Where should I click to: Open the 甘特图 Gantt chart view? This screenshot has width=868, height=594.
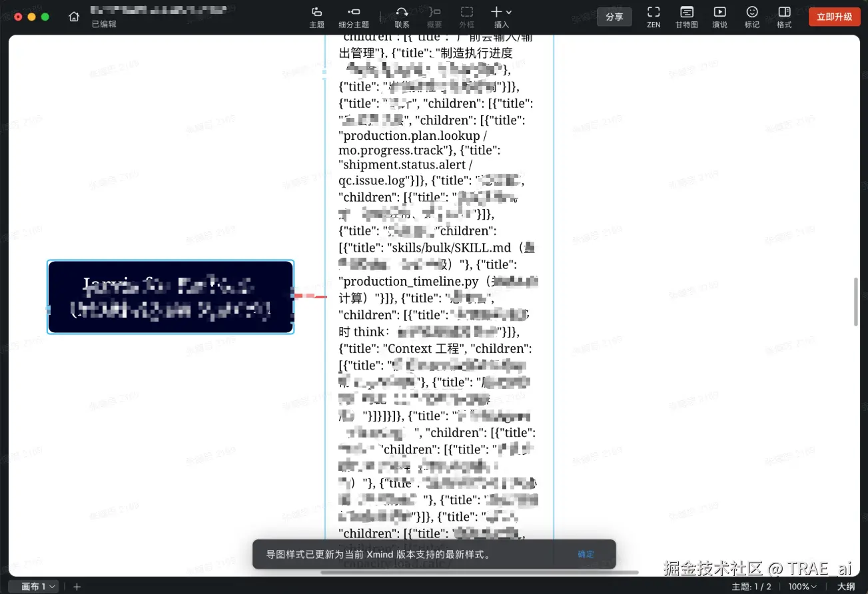click(687, 17)
